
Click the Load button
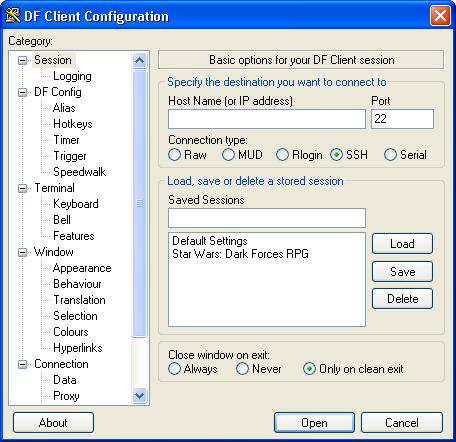pos(402,244)
